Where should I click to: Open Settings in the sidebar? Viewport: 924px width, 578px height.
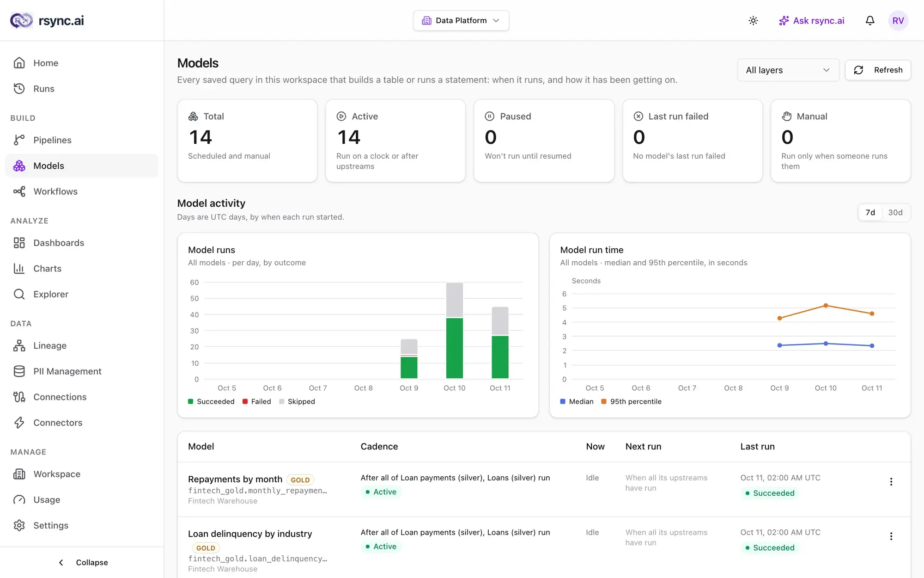pos(82,525)
